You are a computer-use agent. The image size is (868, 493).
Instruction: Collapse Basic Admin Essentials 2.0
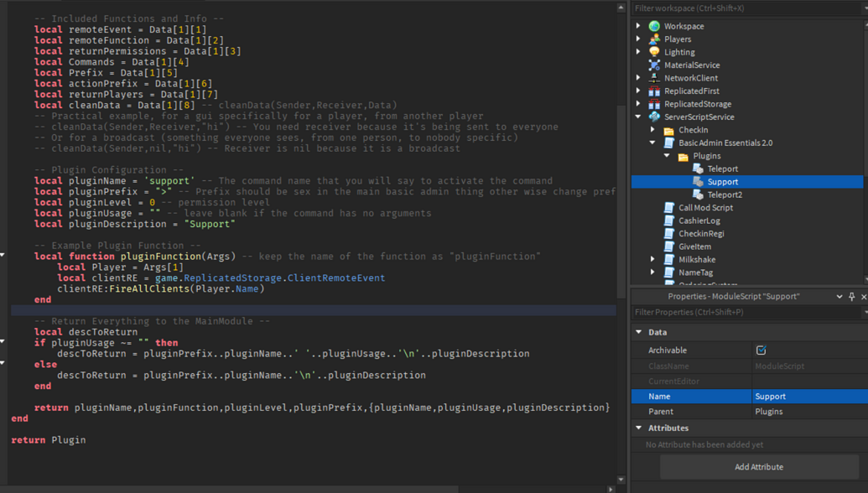point(652,143)
